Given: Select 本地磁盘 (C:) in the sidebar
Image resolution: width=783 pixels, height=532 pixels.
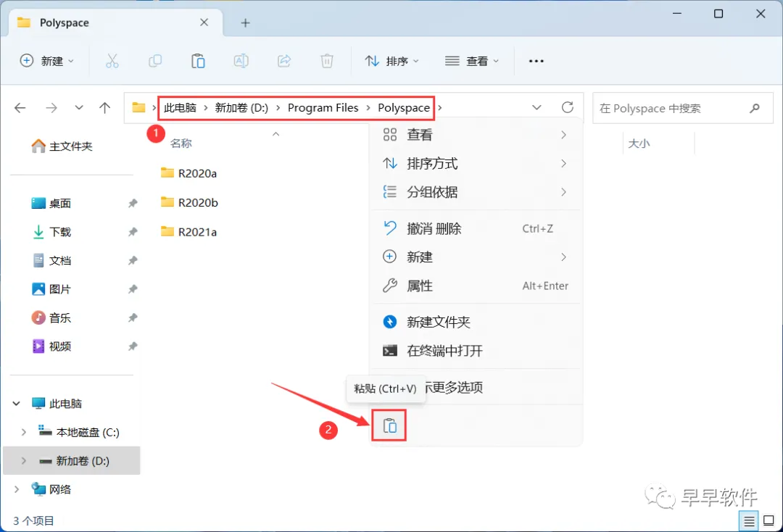Looking at the screenshot, I should pos(79,432).
